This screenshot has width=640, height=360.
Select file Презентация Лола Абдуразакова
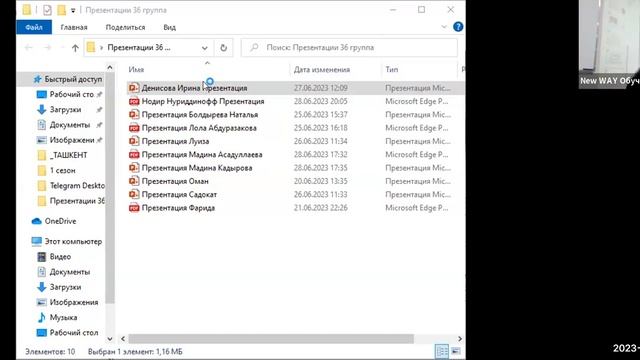click(x=199, y=128)
